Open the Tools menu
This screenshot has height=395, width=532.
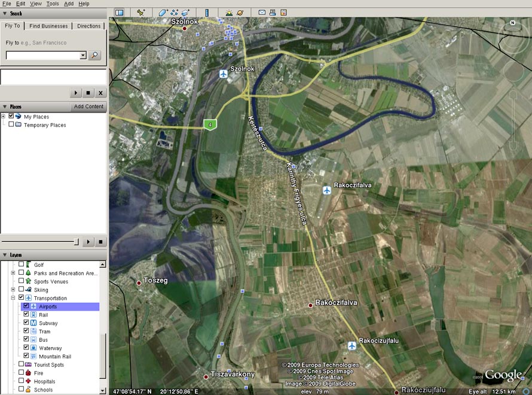(x=53, y=4)
